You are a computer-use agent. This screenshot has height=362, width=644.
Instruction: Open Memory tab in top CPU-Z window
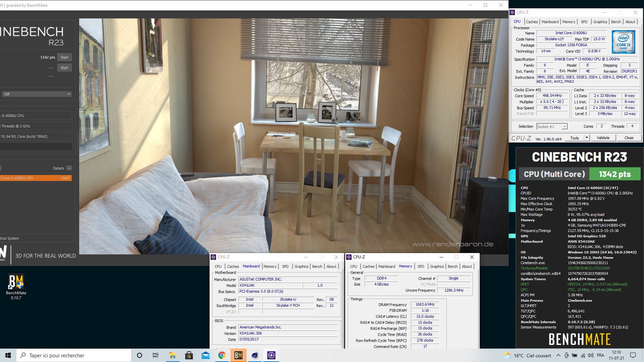[569, 22]
